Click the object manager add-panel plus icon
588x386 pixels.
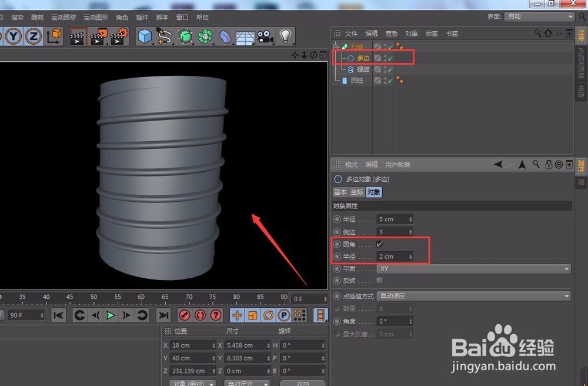(569, 33)
